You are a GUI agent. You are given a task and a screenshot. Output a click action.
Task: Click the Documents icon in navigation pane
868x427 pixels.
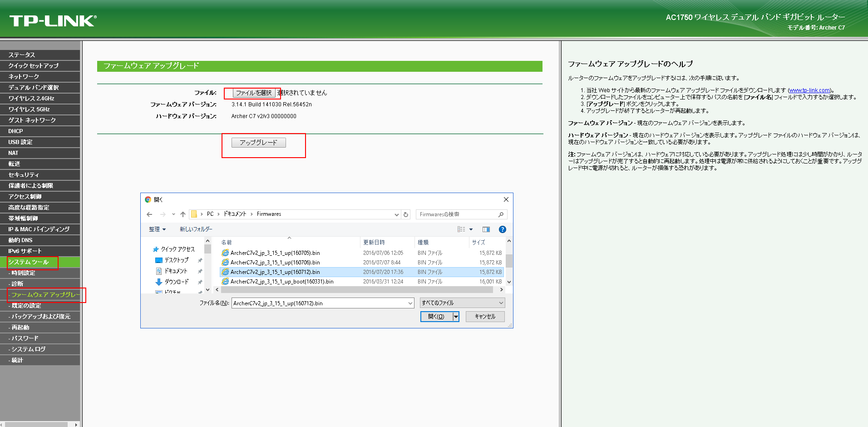coord(159,271)
